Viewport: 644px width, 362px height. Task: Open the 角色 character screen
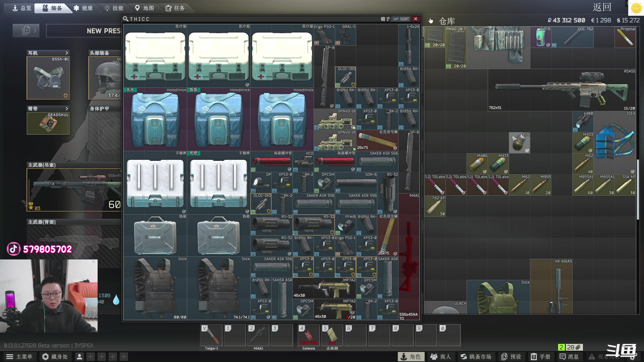[x=411, y=357]
